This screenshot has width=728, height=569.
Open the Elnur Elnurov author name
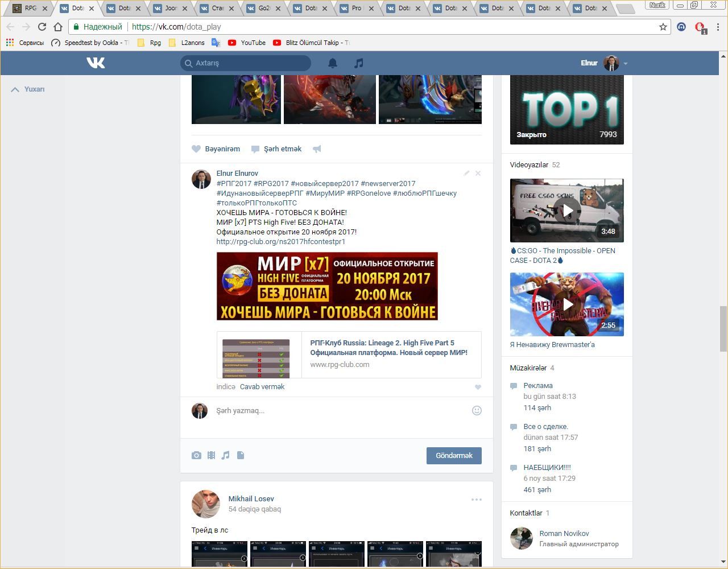(237, 174)
